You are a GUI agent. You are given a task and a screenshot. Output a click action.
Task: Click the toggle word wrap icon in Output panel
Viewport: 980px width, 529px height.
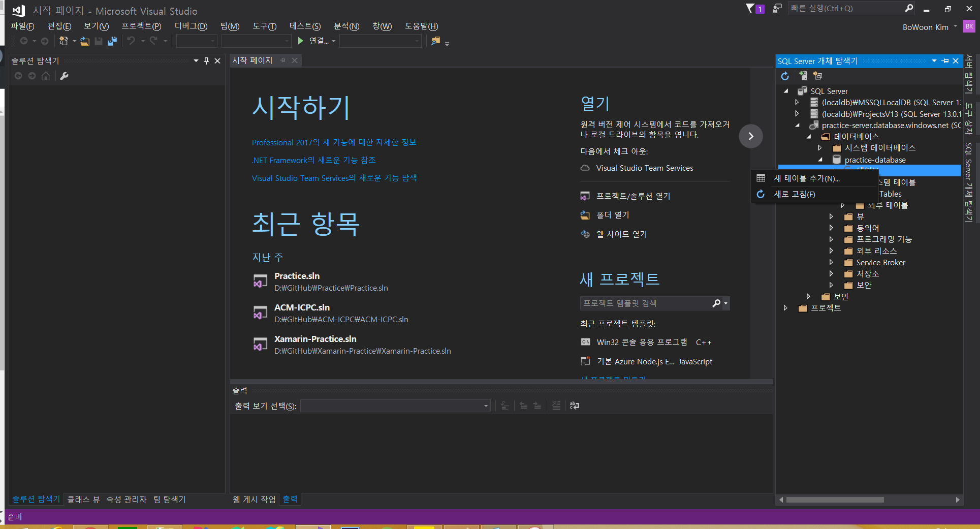click(x=575, y=406)
